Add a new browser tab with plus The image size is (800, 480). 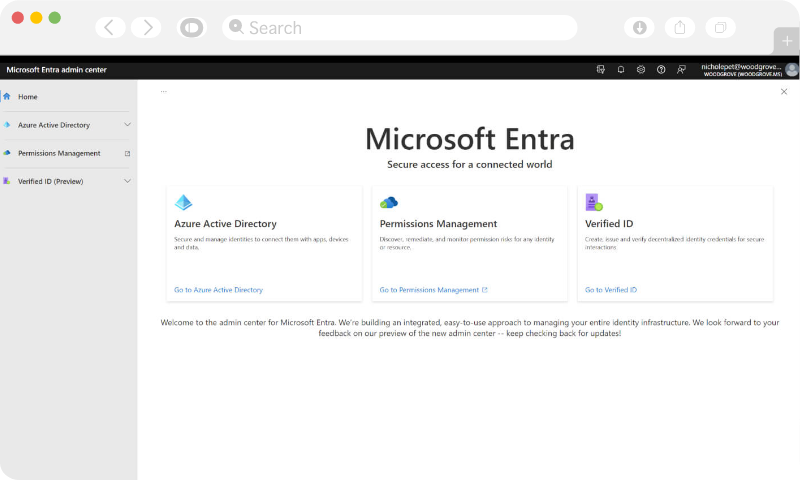tap(787, 41)
